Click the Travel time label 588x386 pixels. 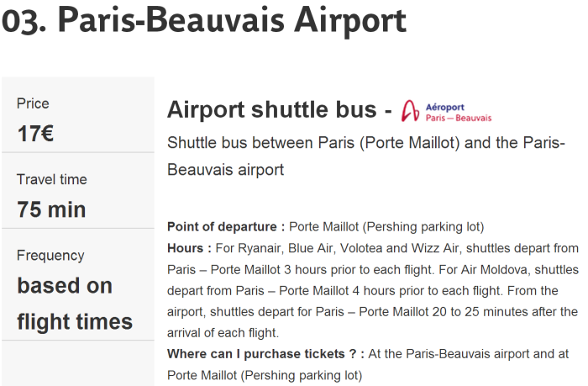(x=52, y=179)
